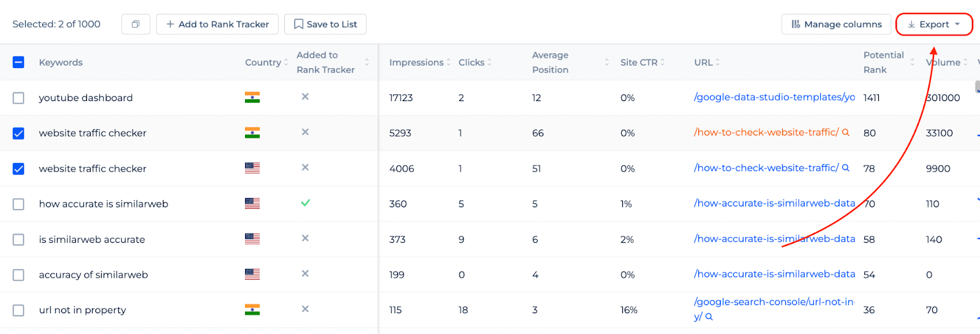
Task: Click X rank tracker icon for is similarweb accurate
Action: (x=305, y=238)
